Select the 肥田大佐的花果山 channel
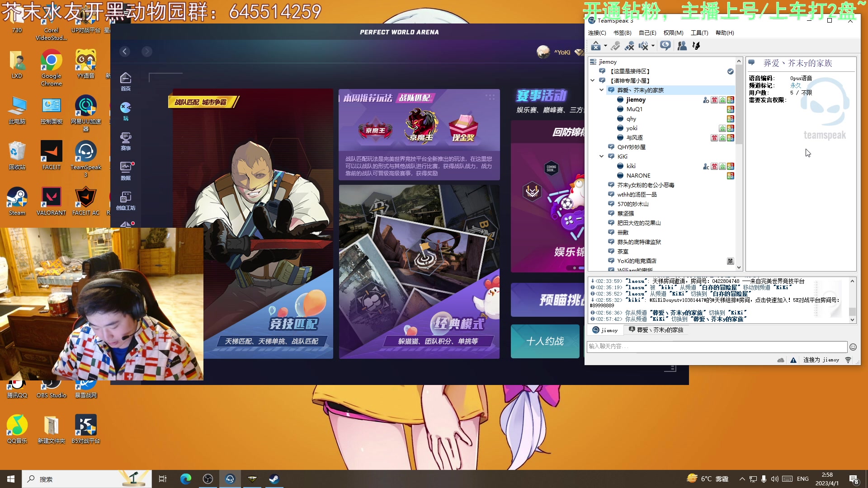 pyautogui.click(x=639, y=223)
